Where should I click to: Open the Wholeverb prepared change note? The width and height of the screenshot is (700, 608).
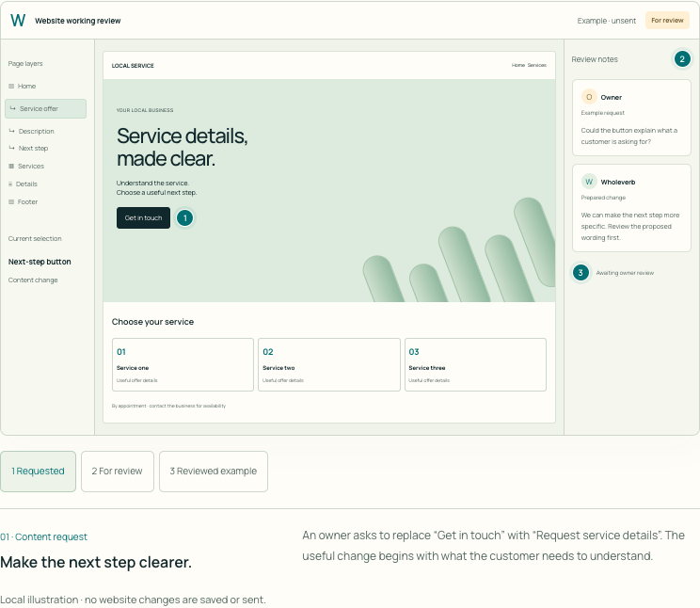pyautogui.click(x=631, y=208)
